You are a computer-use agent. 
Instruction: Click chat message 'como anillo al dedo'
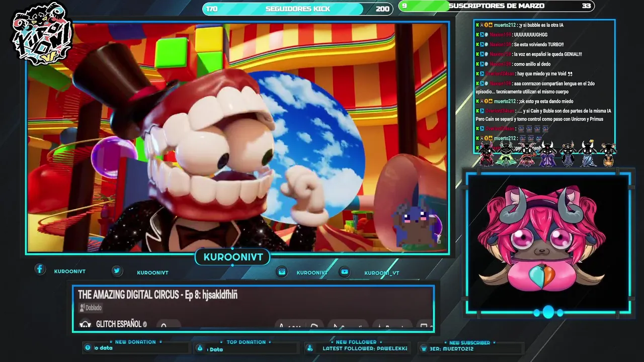coord(532,64)
